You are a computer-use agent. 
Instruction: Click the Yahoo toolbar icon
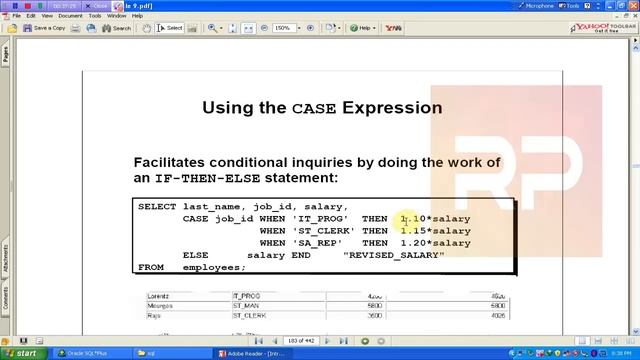point(393,28)
